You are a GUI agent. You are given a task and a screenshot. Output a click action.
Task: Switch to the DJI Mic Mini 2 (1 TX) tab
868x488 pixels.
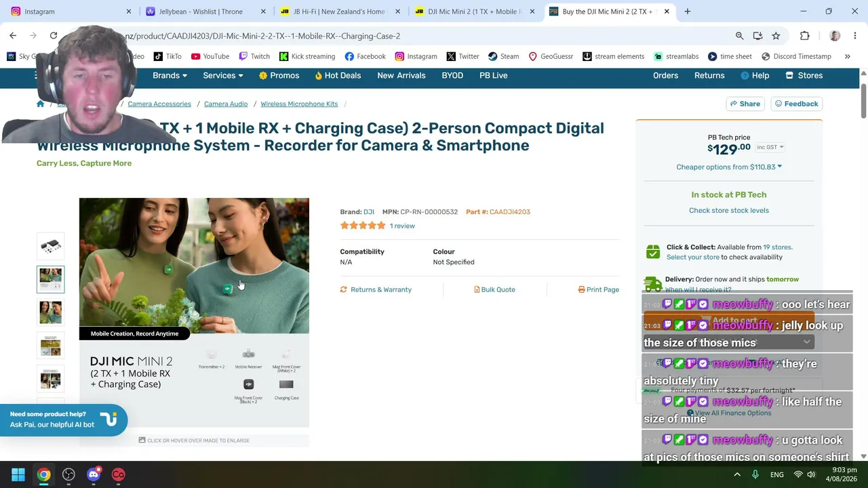pos(475,12)
